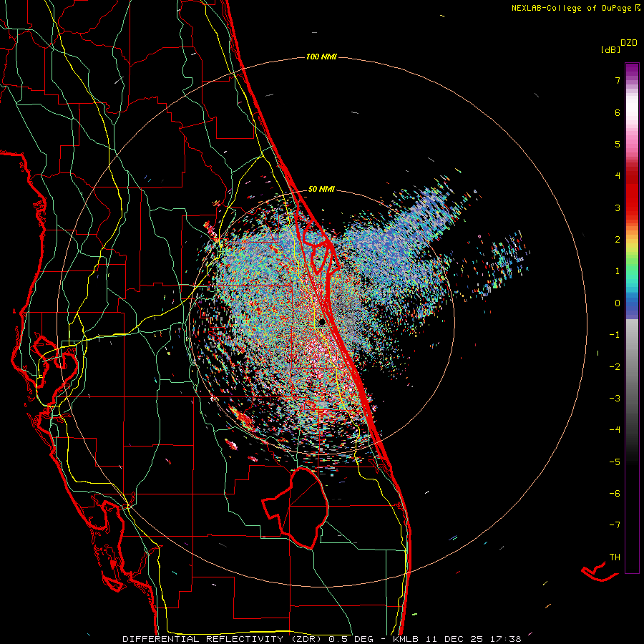The width and height of the screenshot is (644, 644).
Task: Click the black radar site dot
Action: pos(322,322)
